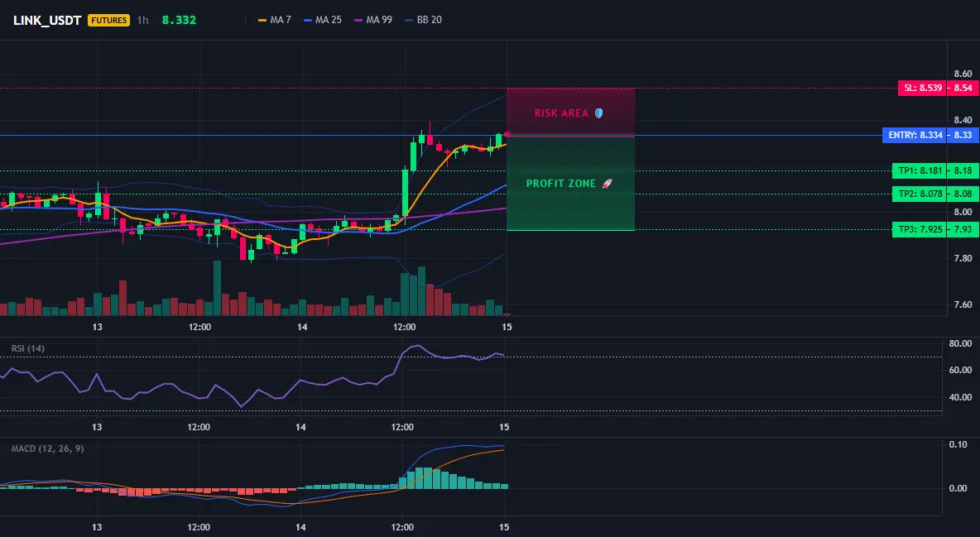
Task: Click the current price 8.332
Action: tap(179, 20)
